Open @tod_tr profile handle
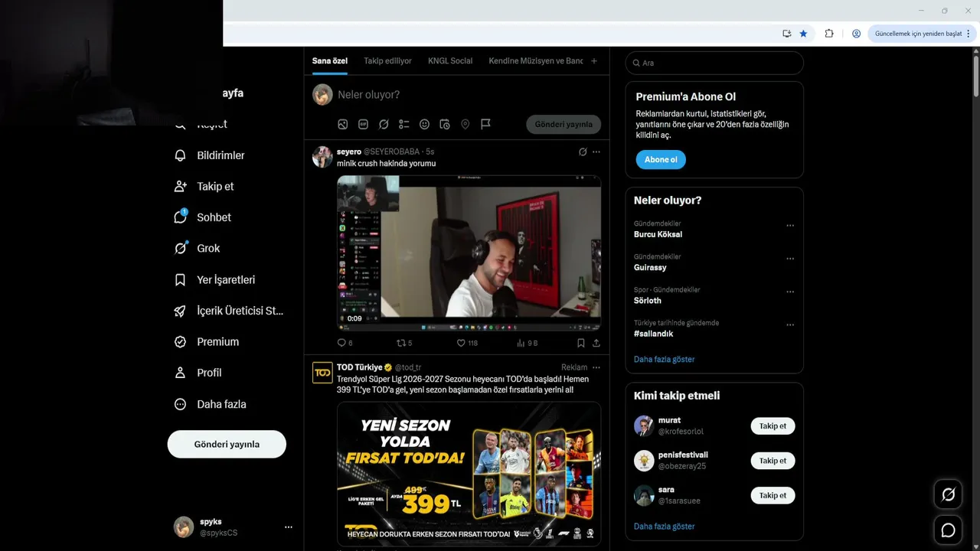980x551 pixels. point(408,367)
